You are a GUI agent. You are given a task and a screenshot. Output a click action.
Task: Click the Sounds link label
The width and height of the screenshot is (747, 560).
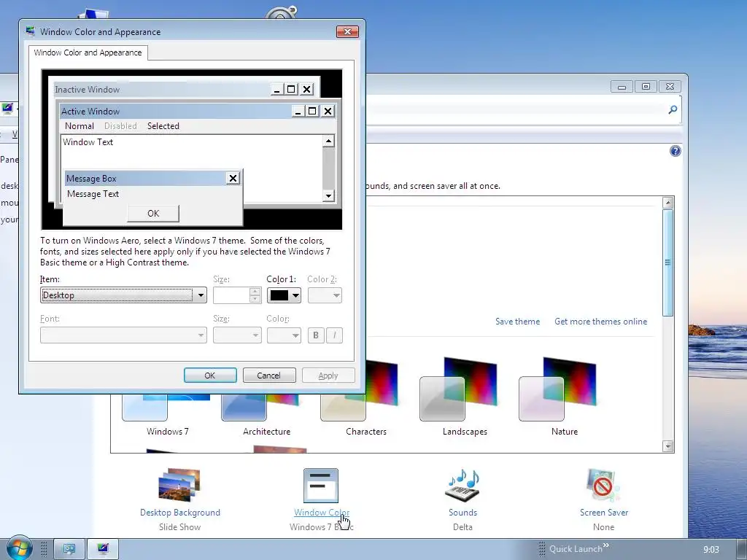pos(462,513)
